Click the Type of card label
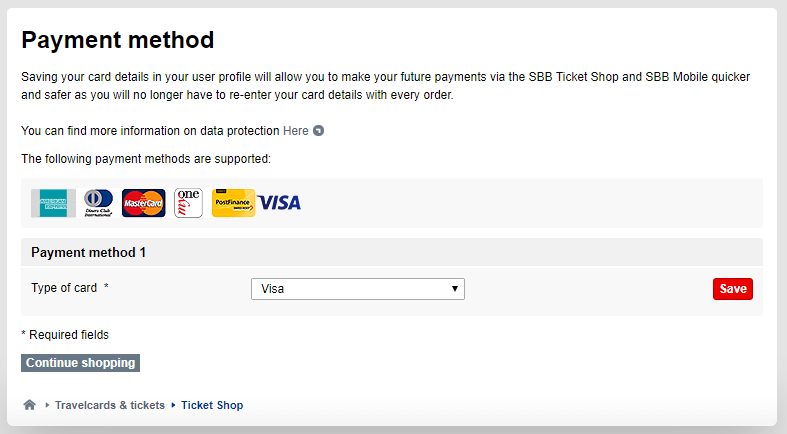The height and width of the screenshot is (434, 787). 64,288
